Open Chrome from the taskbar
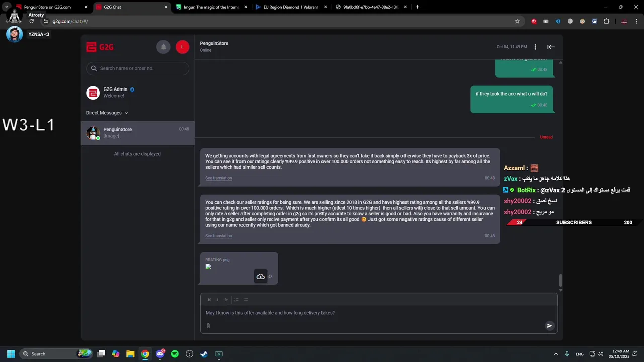Image resolution: width=644 pixels, height=362 pixels. pos(145,354)
